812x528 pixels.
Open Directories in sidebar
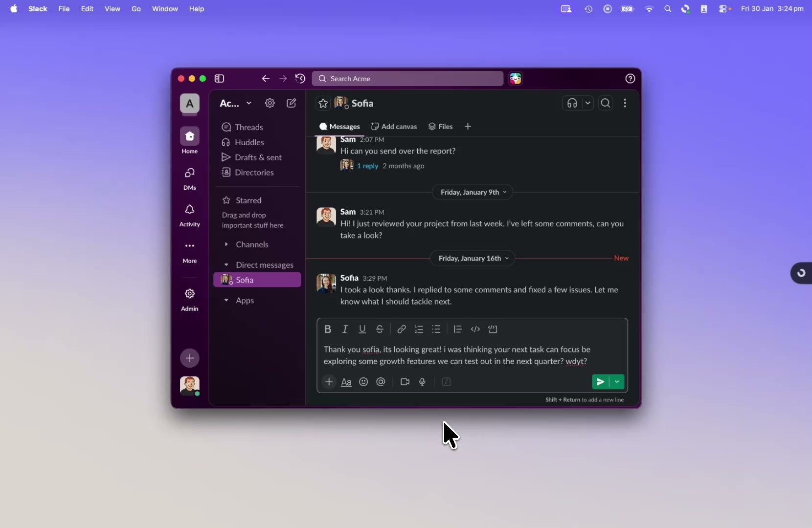[x=257, y=173]
